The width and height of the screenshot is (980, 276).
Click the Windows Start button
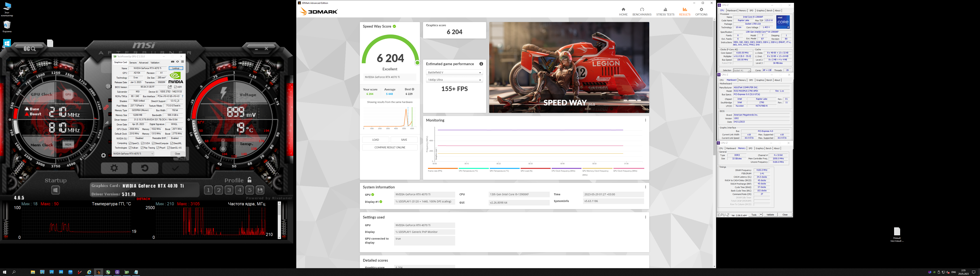[5, 272]
